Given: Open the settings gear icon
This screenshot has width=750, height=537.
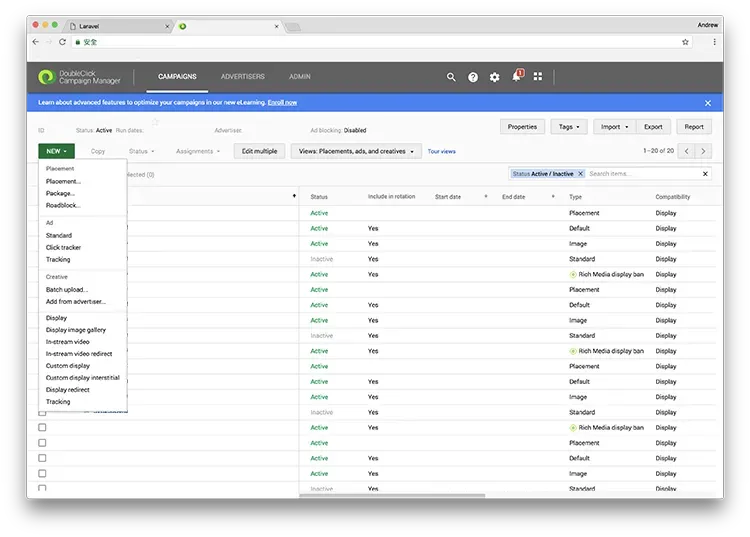Looking at the screenshot, I should tap(494, 77).
